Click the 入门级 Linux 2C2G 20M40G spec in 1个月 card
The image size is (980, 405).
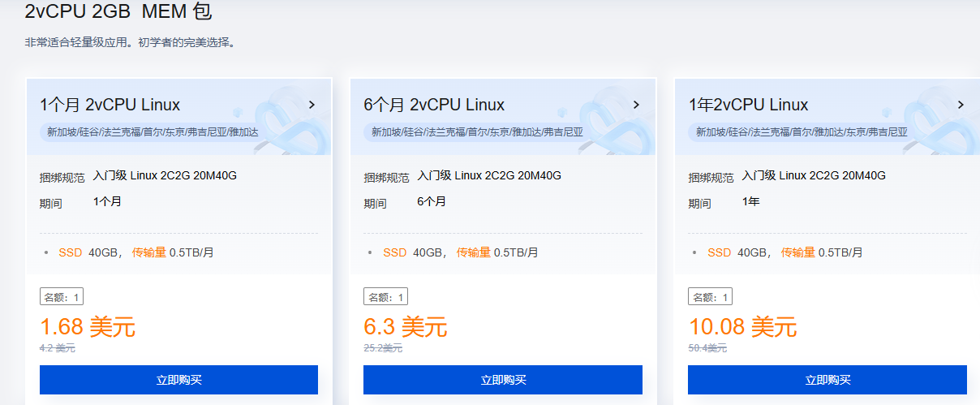tap(165, 175)
